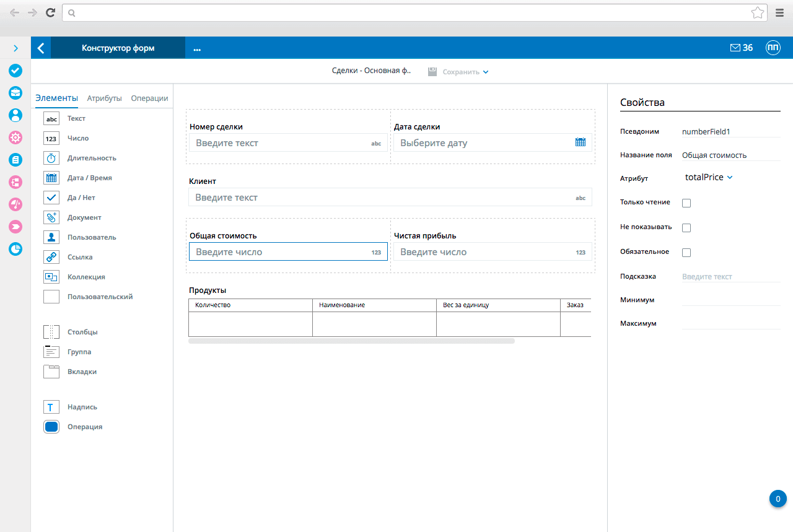
Task: Select the Вкладки tabs layout icon
Action: tap(51, 372)
